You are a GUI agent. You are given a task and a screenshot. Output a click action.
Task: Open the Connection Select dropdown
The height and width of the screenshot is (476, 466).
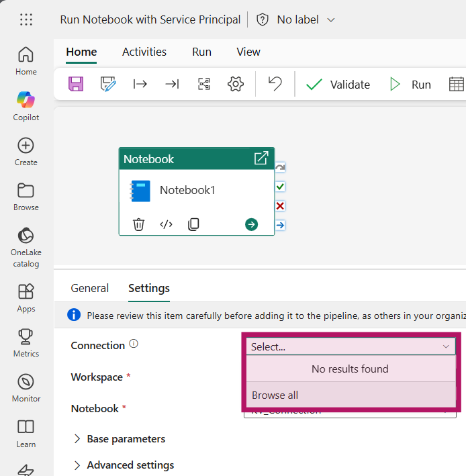click(350, 346)
